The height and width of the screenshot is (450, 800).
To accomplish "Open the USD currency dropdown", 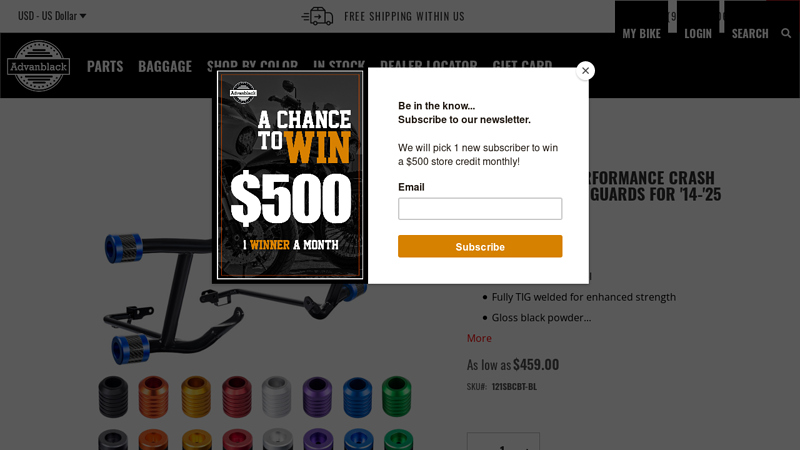I will tap(52, 16).
